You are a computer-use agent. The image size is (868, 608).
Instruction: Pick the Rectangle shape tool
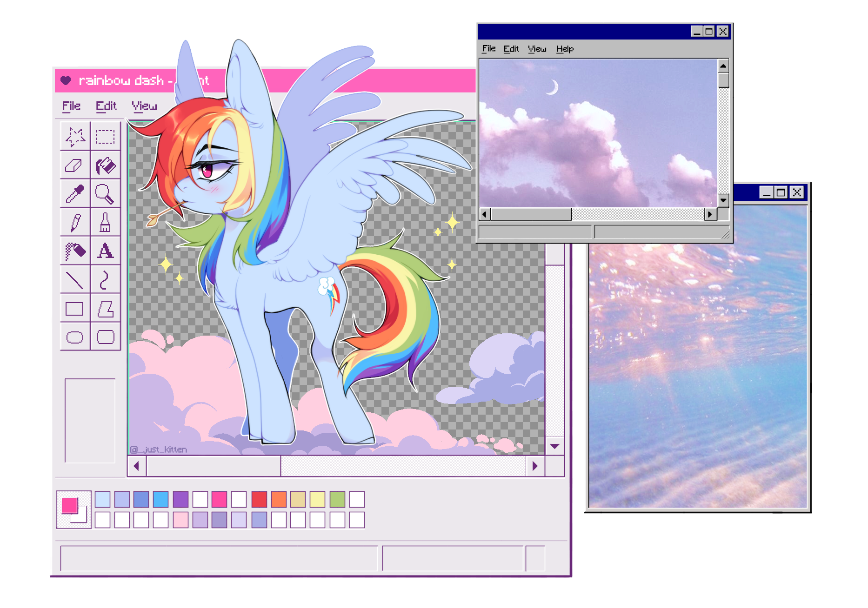[x=75, y=308]
